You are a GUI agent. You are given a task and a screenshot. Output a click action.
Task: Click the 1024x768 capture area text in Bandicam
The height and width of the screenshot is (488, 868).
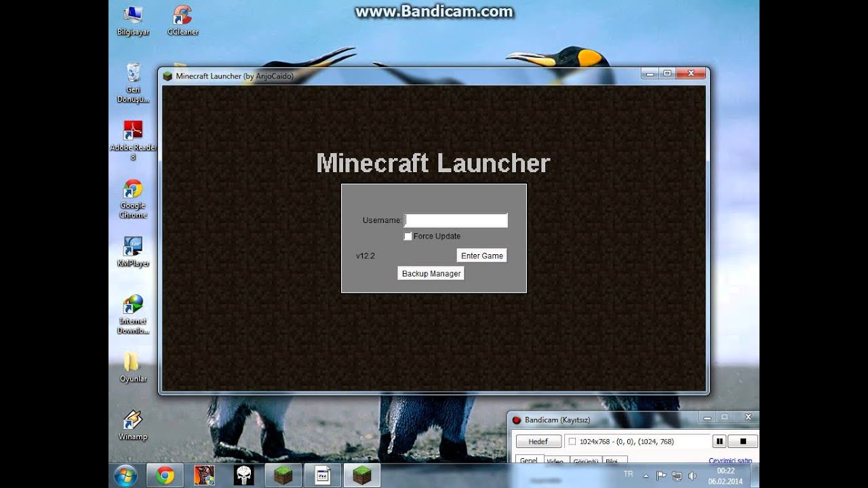coord(627,441)
